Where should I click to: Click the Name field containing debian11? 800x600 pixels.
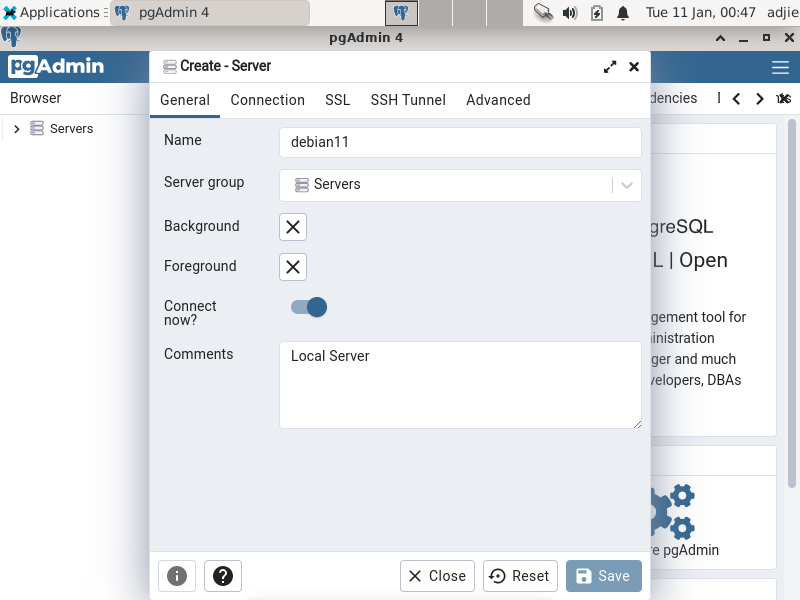460,142
